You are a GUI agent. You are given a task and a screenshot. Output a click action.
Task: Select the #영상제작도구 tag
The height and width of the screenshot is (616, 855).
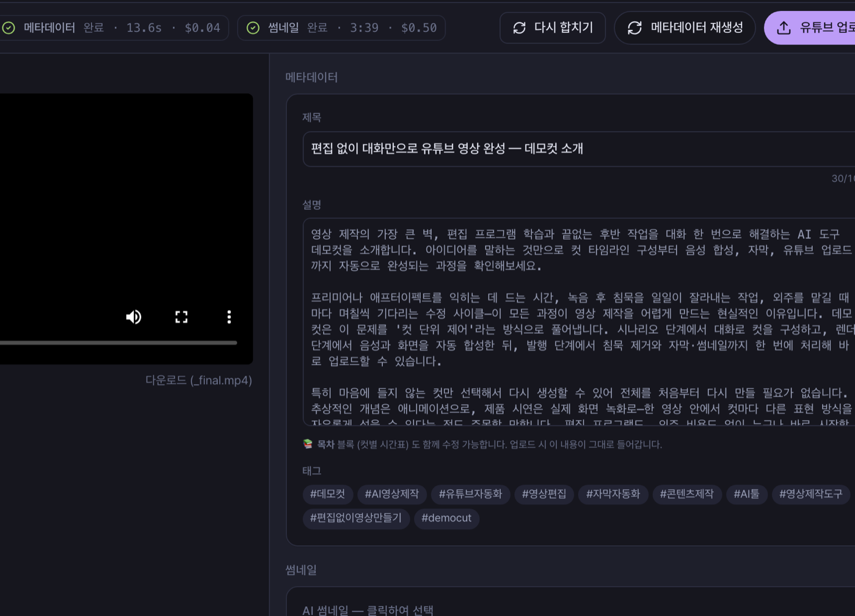click(810, 494)
